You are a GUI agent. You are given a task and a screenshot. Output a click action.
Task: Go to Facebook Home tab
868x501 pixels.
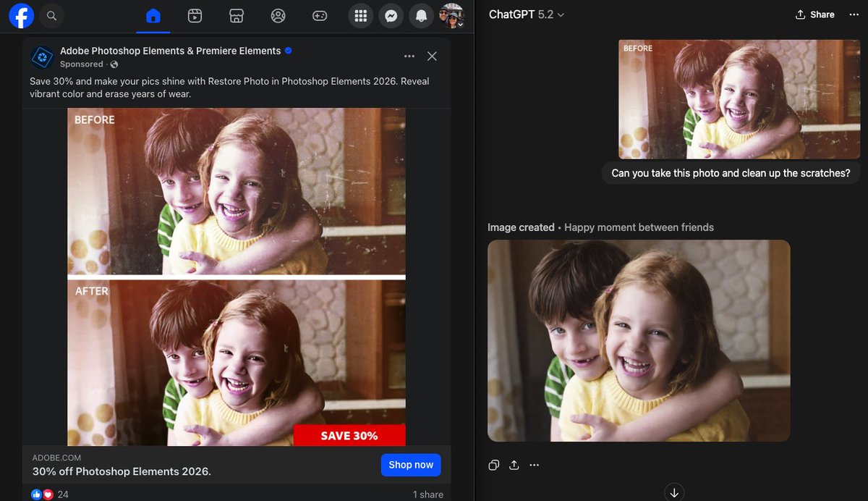[153, 16]
